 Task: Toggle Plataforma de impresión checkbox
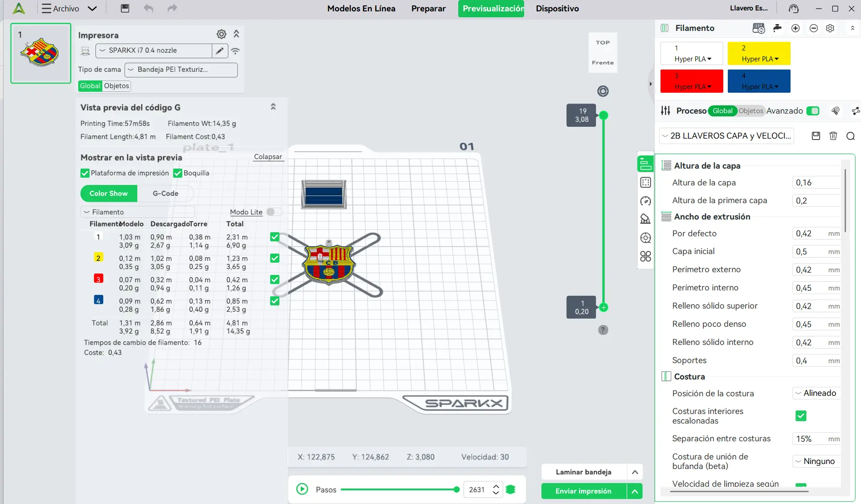click(x=85, y=173)
